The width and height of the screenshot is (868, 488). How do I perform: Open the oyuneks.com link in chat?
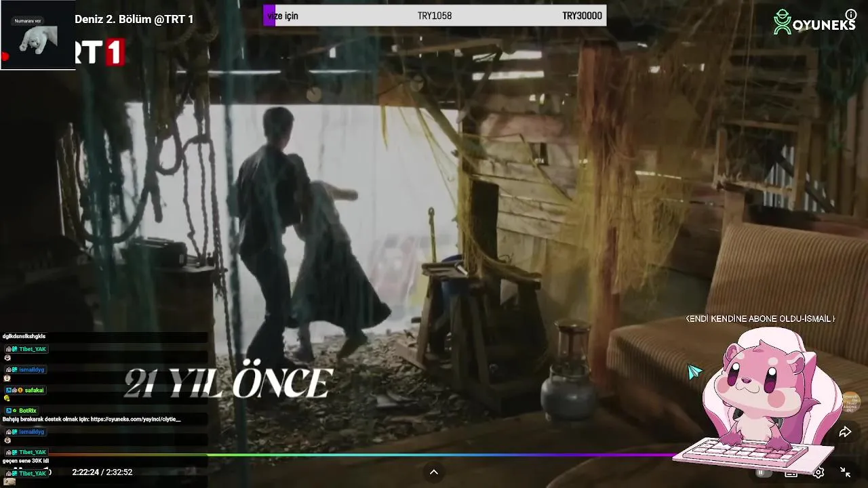coord(136,419)
